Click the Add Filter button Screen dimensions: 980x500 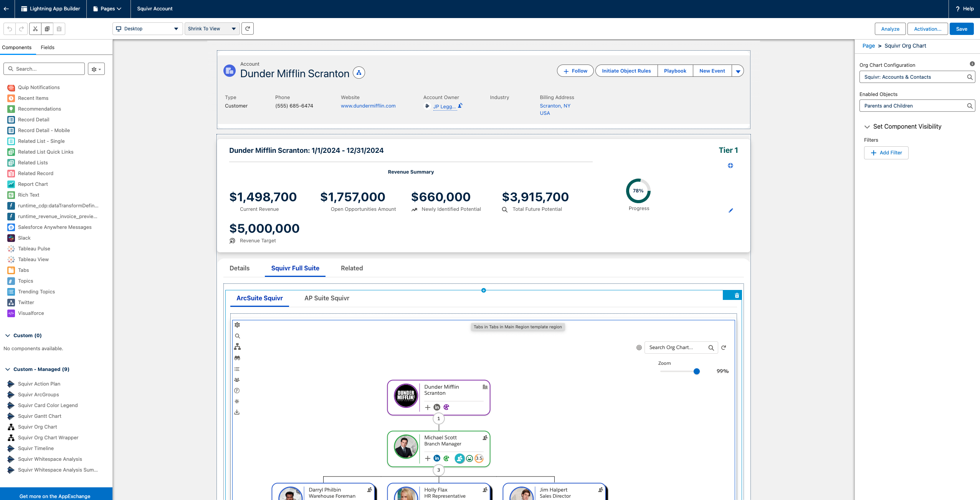886,153
